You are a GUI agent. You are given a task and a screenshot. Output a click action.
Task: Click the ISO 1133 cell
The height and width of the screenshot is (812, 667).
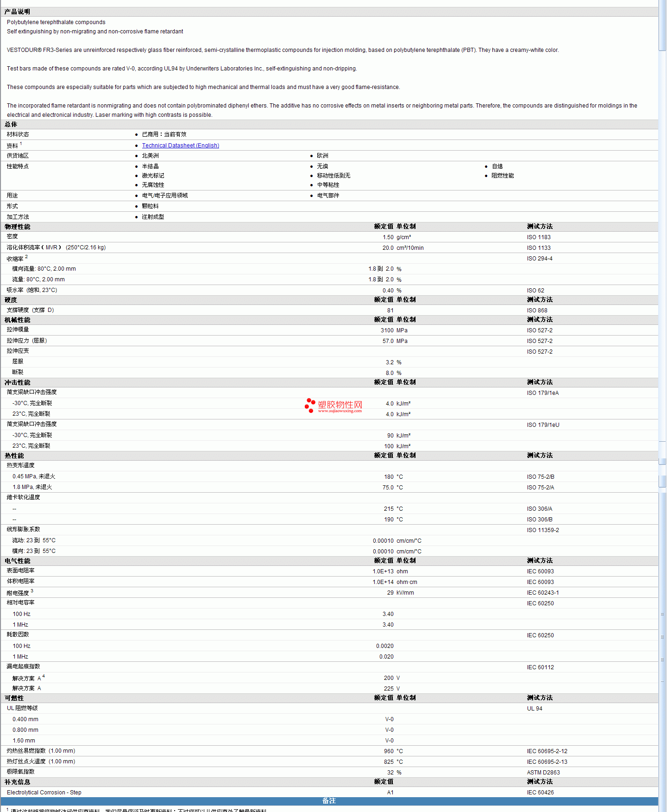click(x=538, y=248)
